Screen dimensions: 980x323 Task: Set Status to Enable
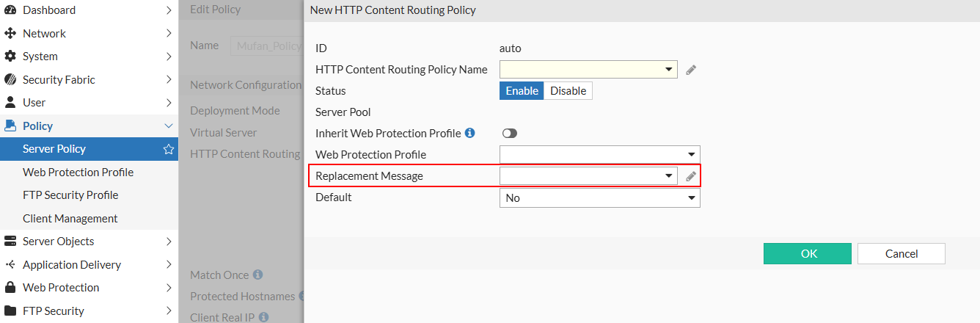522,91
